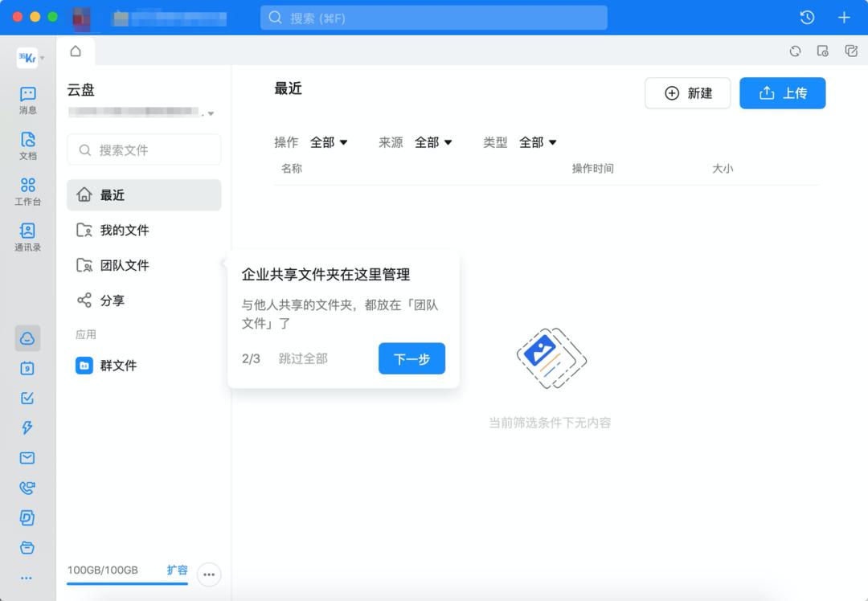Screen dimensions: 868x601
Task: Click the blurred user avatar in title bar
Action: (x=82, y=18)
